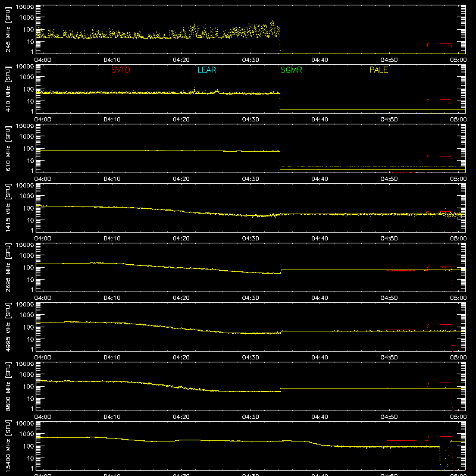The width and height of the screenshot is (476, 476).
Task: Click the 04:10 tick under the 2695 MHz plot
Action: (112, 298)
